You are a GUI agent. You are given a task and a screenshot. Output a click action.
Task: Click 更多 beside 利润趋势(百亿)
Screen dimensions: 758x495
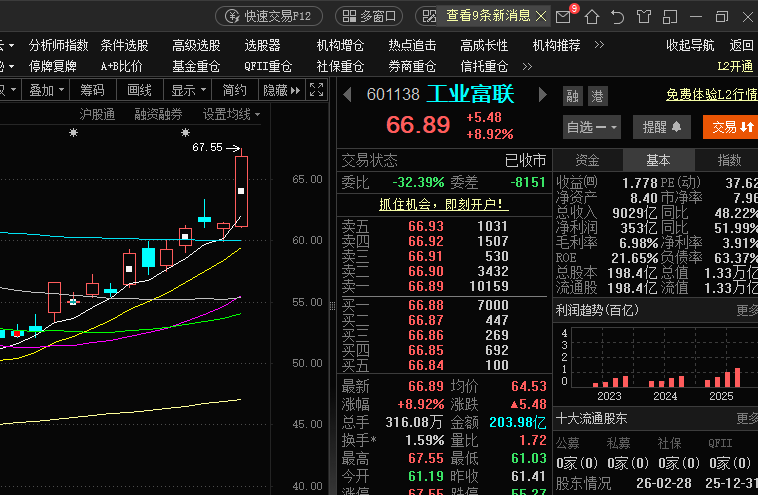click(x=747, y=310)
